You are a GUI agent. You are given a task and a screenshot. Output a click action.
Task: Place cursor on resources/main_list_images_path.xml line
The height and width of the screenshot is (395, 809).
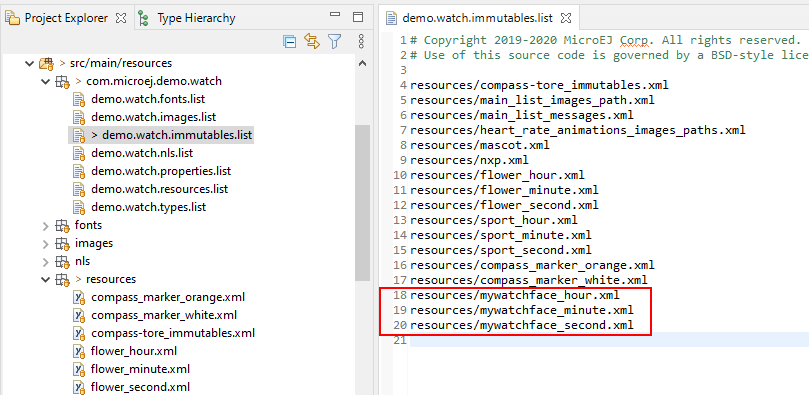(x=532, y=100)
